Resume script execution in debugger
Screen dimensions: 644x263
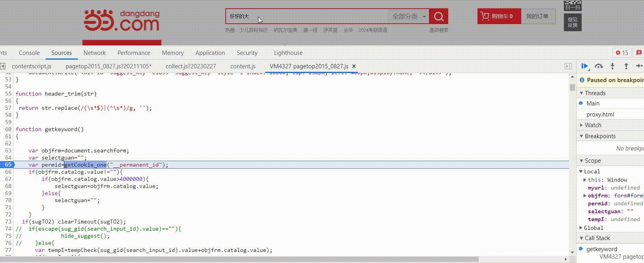[585, 66]
